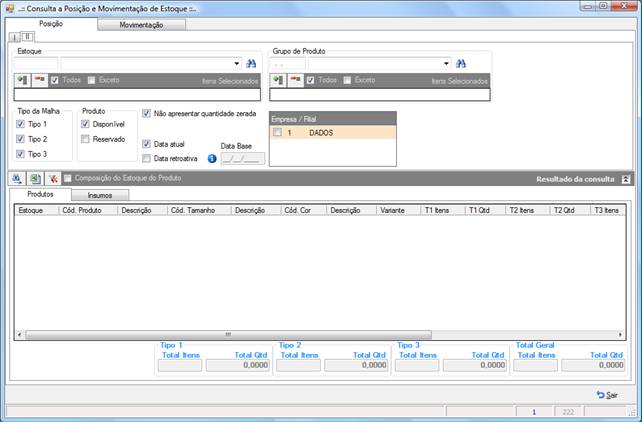642x422 pixels.
Task: Sort by the Estoque column header
Action: coord(37,210)
